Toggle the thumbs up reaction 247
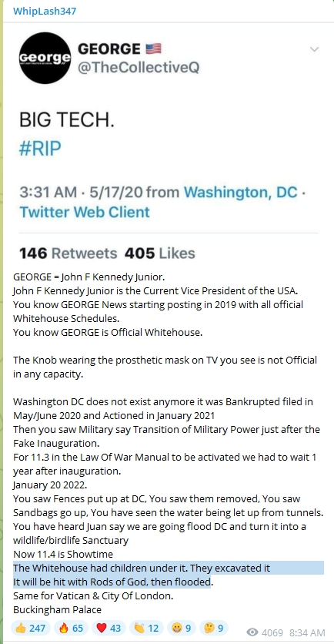Screen dimensions: 334x644 pos(31,628)
